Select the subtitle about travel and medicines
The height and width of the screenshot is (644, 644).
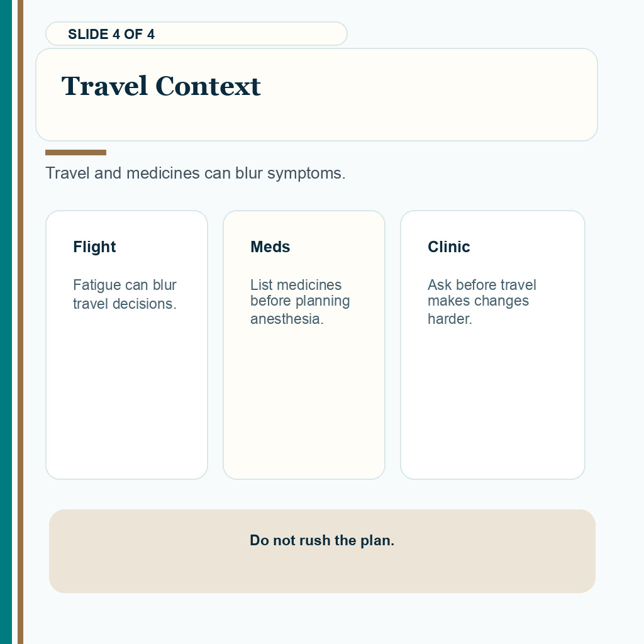(195, 174)
